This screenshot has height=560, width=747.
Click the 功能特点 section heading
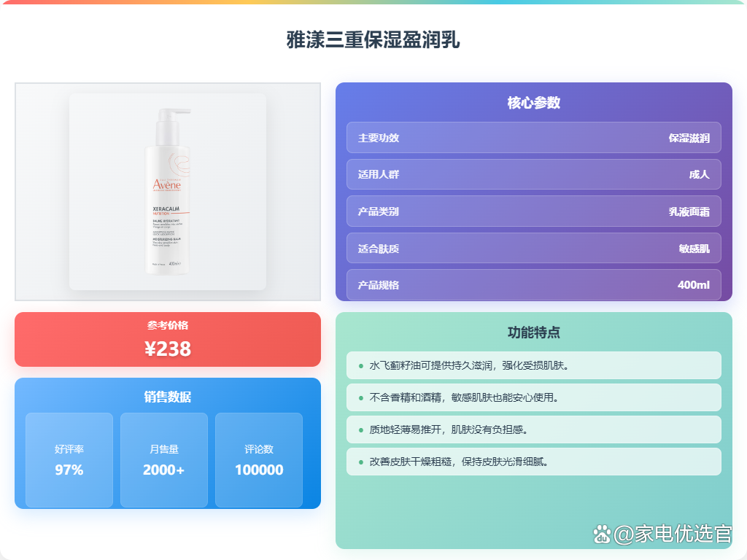tap(533, 332)
